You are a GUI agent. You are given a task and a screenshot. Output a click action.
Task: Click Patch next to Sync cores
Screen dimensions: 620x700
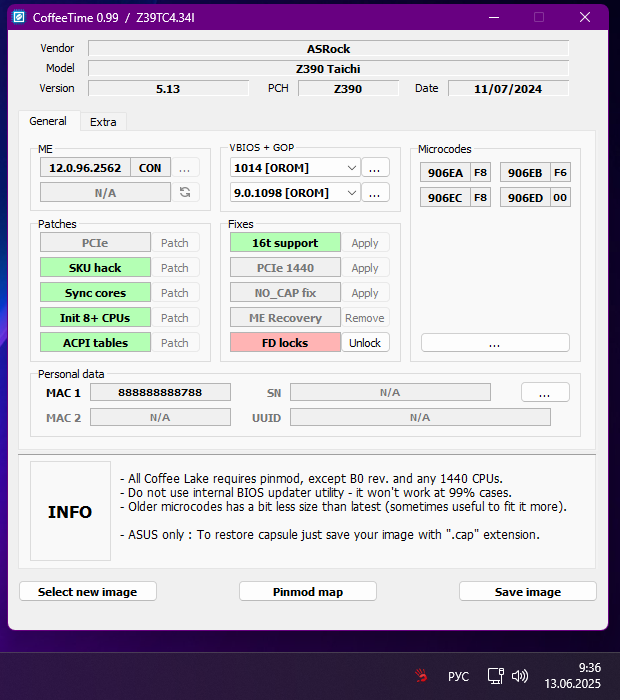click(x=175, y=293)
